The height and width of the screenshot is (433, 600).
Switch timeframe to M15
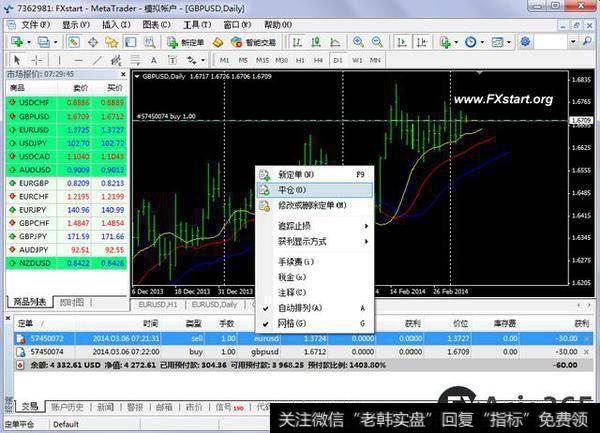tap(262, 60)
